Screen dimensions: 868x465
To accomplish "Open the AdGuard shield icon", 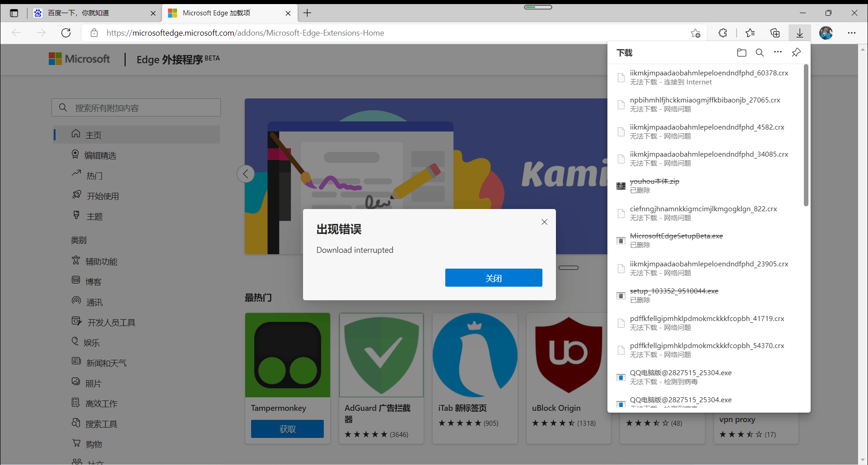I will (x=382, y=355).
